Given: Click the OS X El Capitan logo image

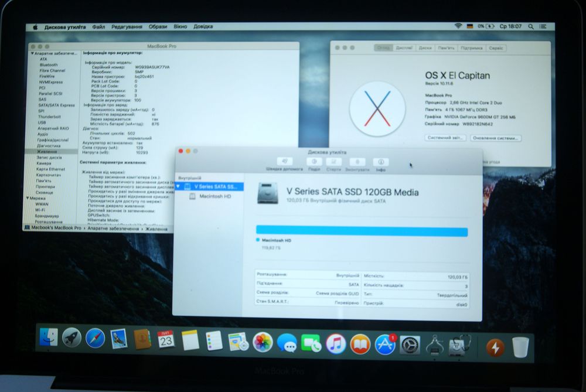Looking at the screenshot, I should point(377,109).
